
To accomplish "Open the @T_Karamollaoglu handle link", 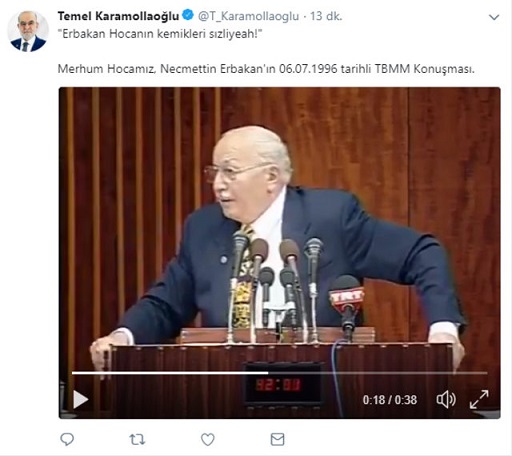I will (x=248, y=16).
